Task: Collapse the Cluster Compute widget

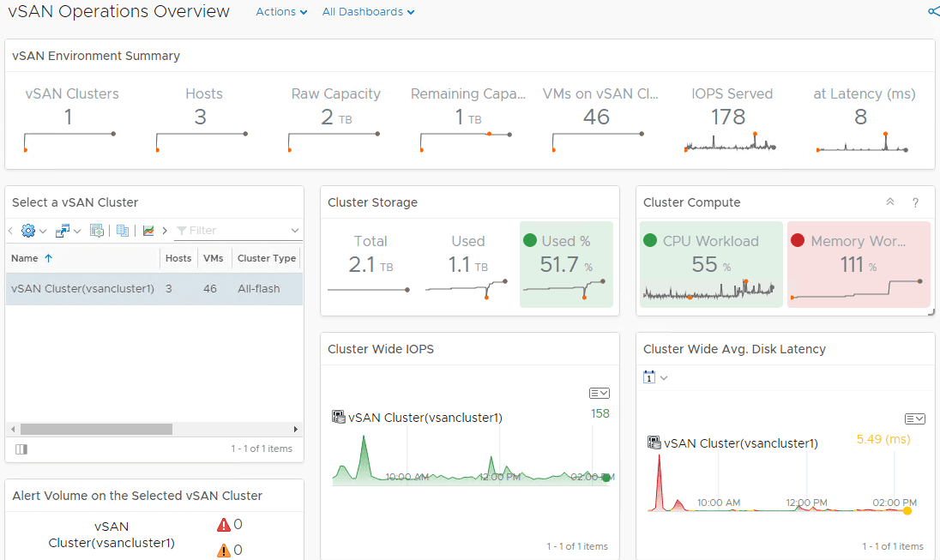Action: pos(890,202)
